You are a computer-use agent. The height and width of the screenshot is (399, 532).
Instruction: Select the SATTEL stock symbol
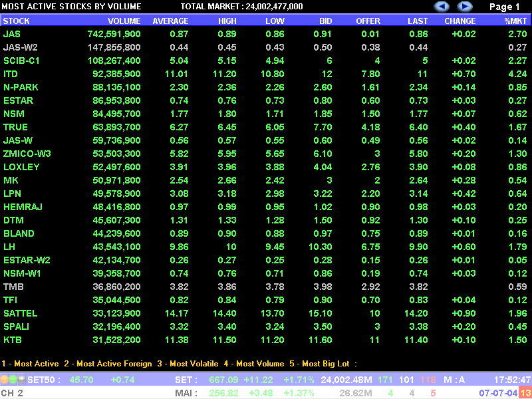pos(21,313)
